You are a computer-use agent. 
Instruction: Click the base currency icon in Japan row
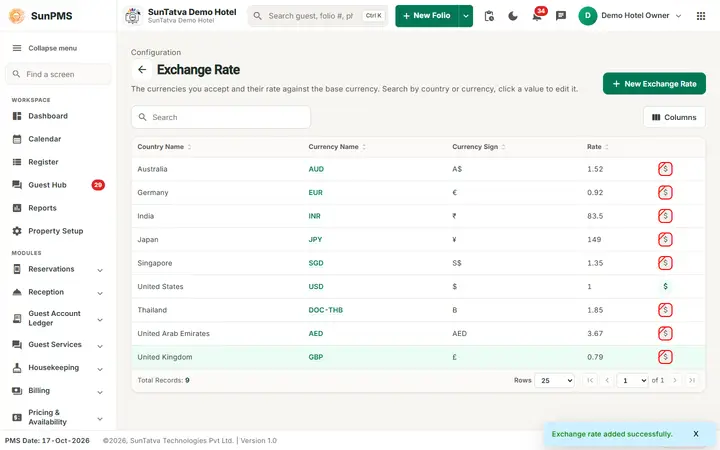point(665,239)
